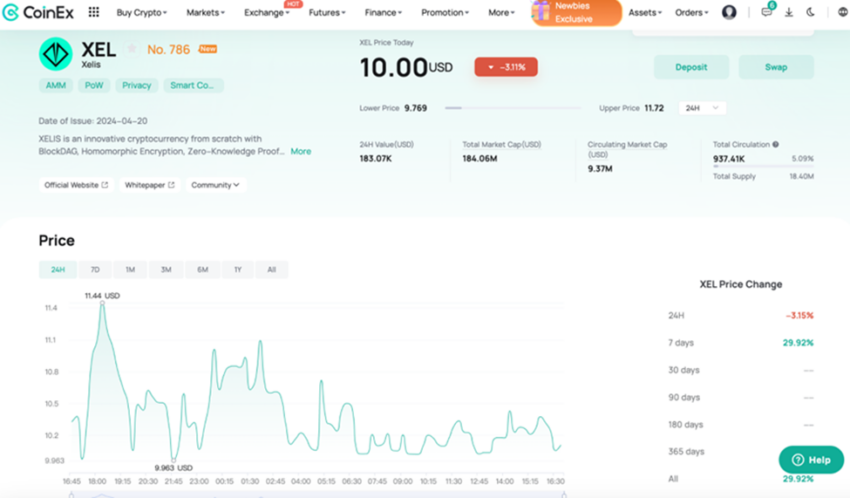Open the CoinEx home logo

[x=38, y=12]
